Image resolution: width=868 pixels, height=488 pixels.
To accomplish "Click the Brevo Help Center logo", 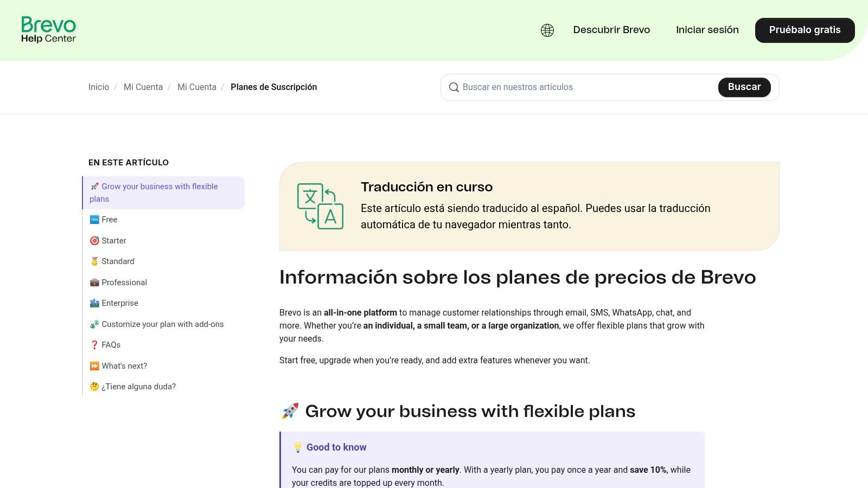I will pyautogui.click(x=48, y=30).
